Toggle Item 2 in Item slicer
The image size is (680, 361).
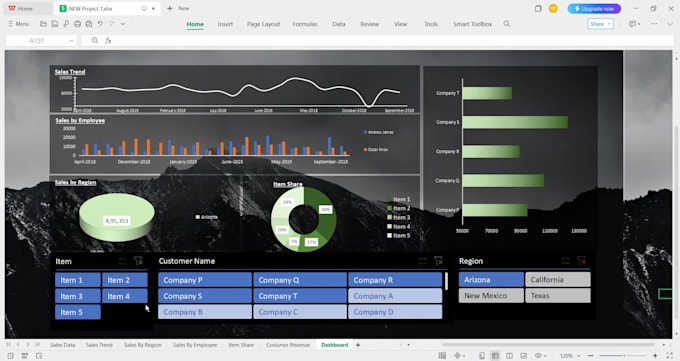tap(125, 280)
